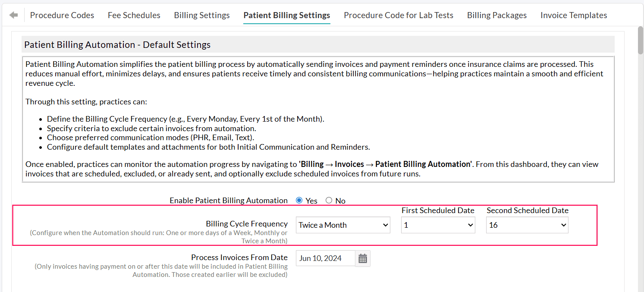Image resolution: width=644 pixels, height=292 pixels.
Task: Enable Patient Billing Automation with Yes
Action: [x=299, y=200]
